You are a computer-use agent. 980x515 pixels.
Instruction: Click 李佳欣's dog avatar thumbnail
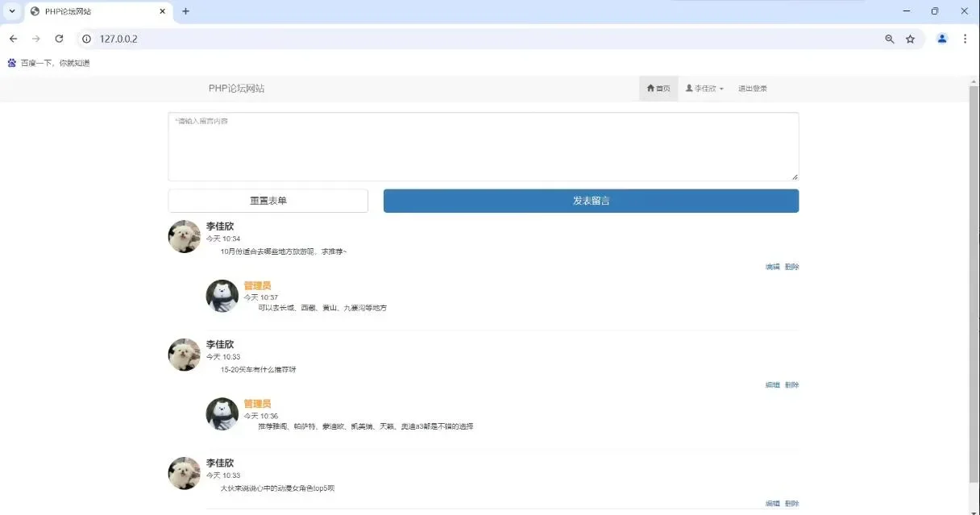[184, 236]
